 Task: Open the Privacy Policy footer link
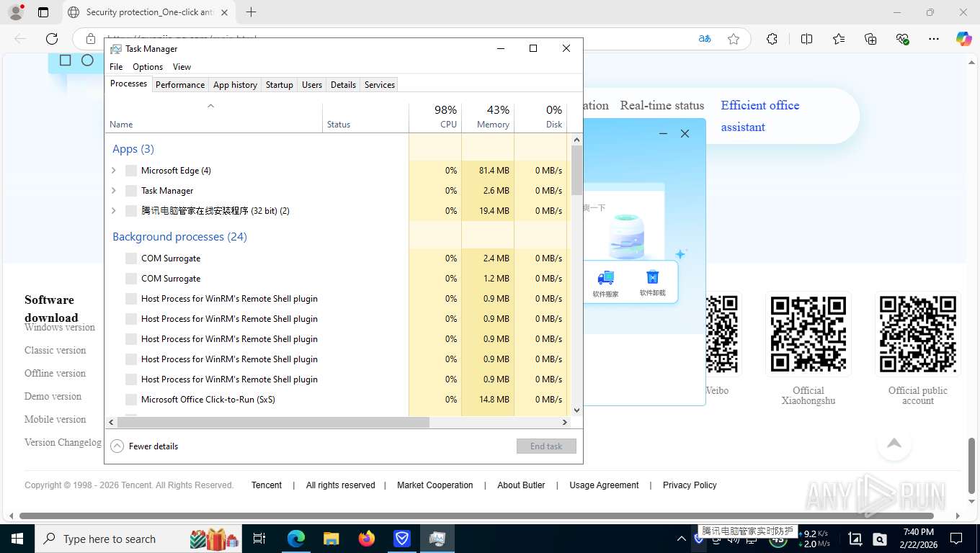690,485
